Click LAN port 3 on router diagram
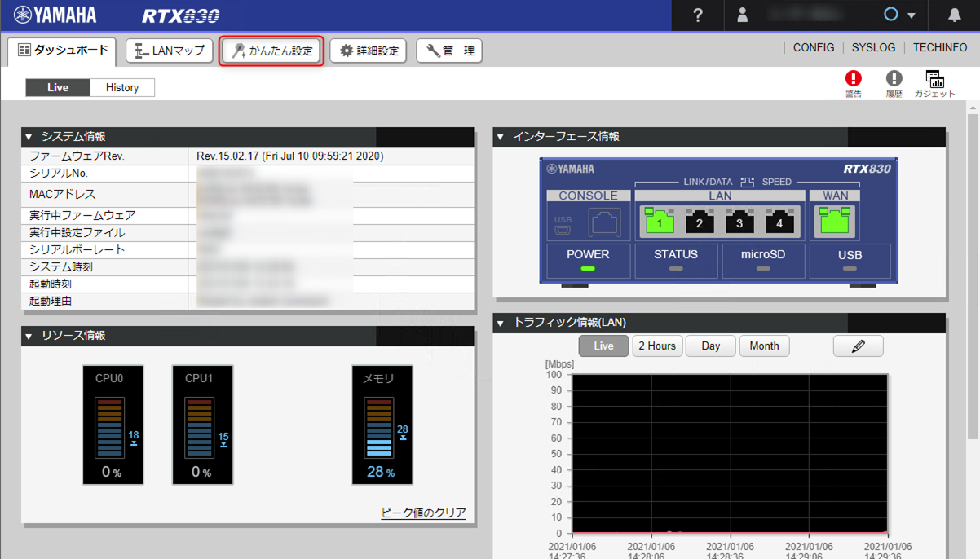The height and width of the screenshot is (559, 980). (739, 220)
